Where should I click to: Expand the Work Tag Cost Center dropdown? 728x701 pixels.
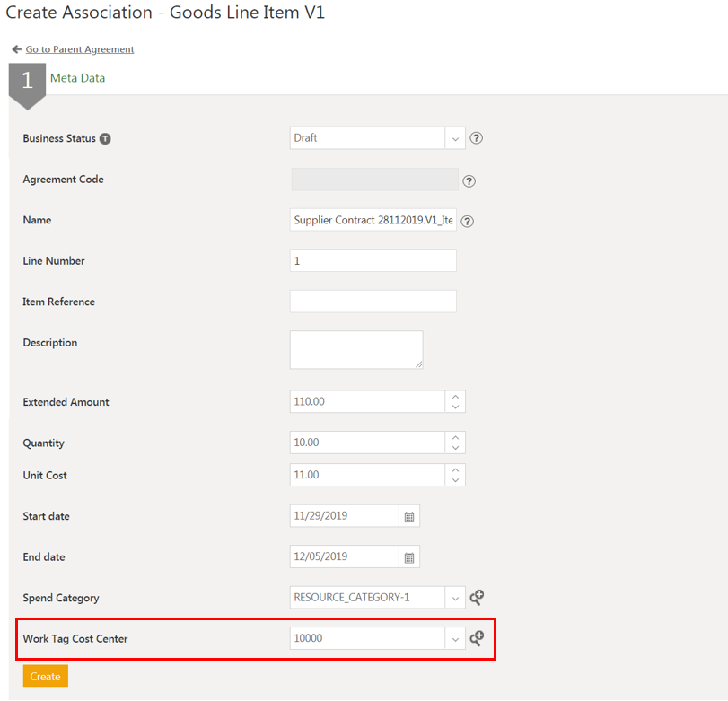point(455,638)
